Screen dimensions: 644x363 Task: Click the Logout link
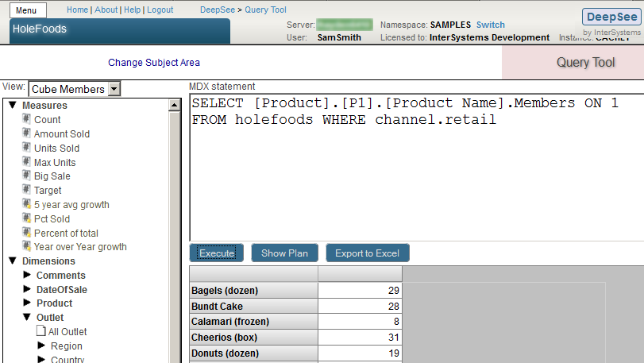(x=160, y=10)
